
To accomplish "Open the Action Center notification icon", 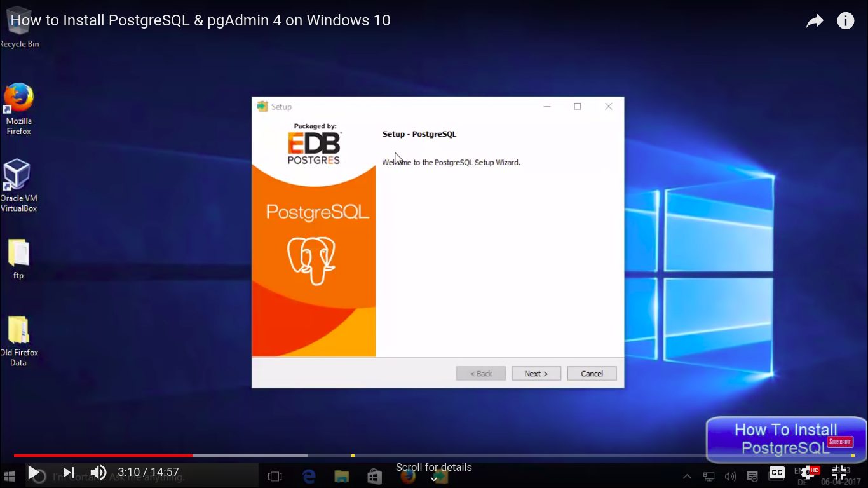I will pos(752,476).
